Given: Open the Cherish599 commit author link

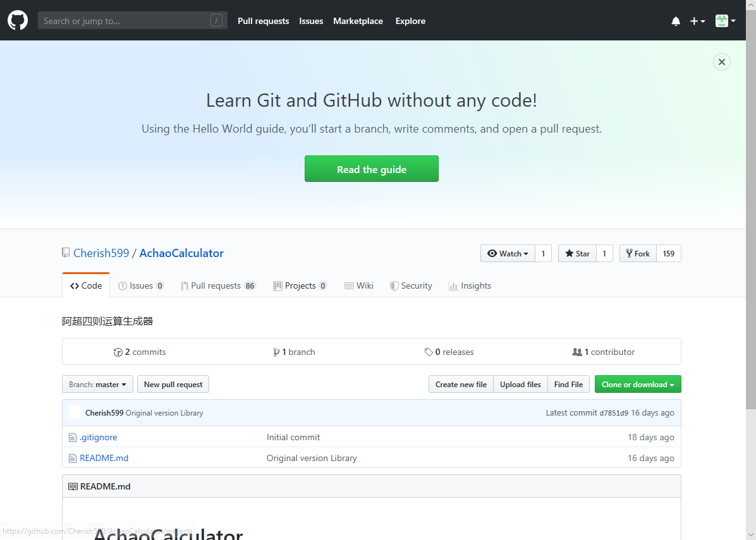Looking at the screenshot, I should pyautogui.click(x=104, y=413).
